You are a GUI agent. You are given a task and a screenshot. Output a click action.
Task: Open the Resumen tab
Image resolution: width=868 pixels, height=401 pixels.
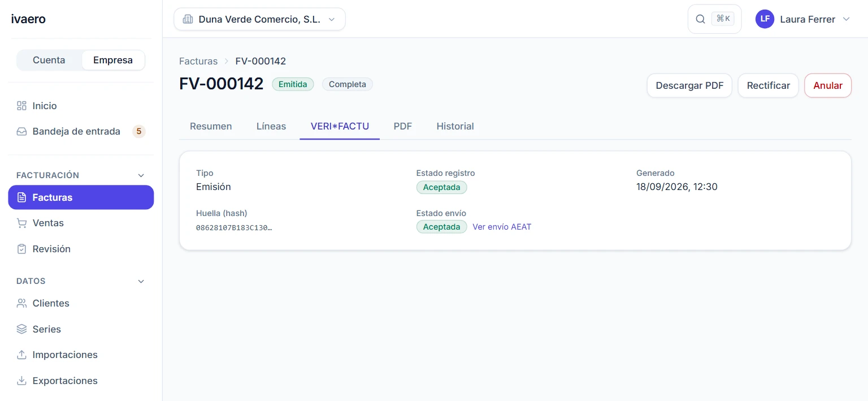coord(211,126)
